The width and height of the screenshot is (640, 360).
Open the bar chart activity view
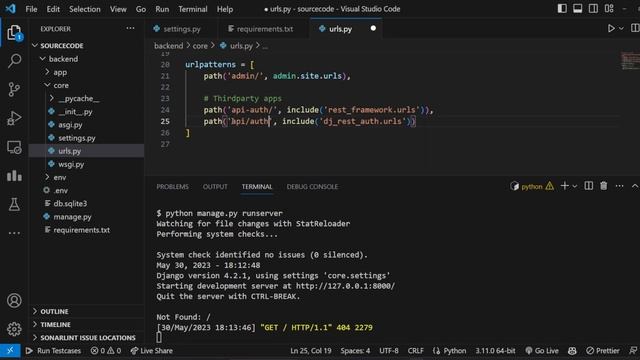click(x=14, y=176)
